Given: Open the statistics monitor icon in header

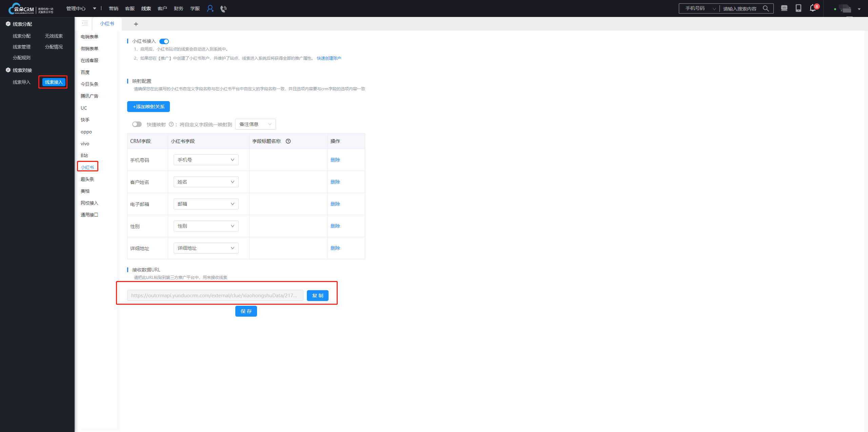Looking at the screenshot, I should (784, 8).
